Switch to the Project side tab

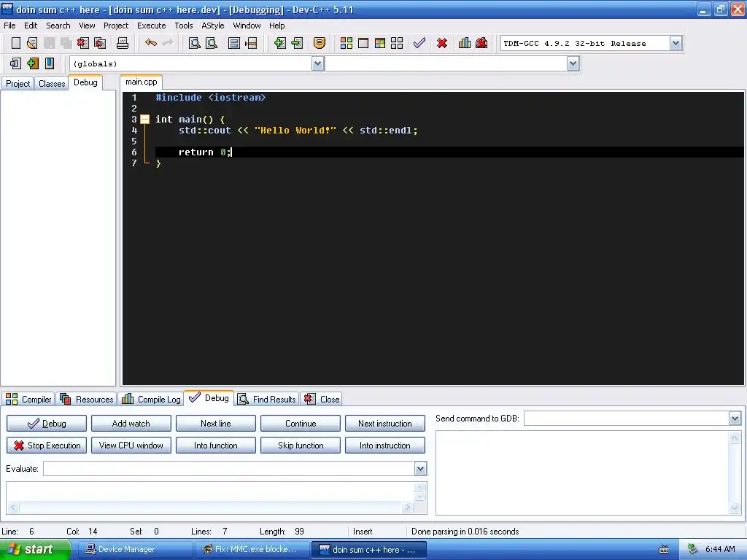tap(18, 84)
